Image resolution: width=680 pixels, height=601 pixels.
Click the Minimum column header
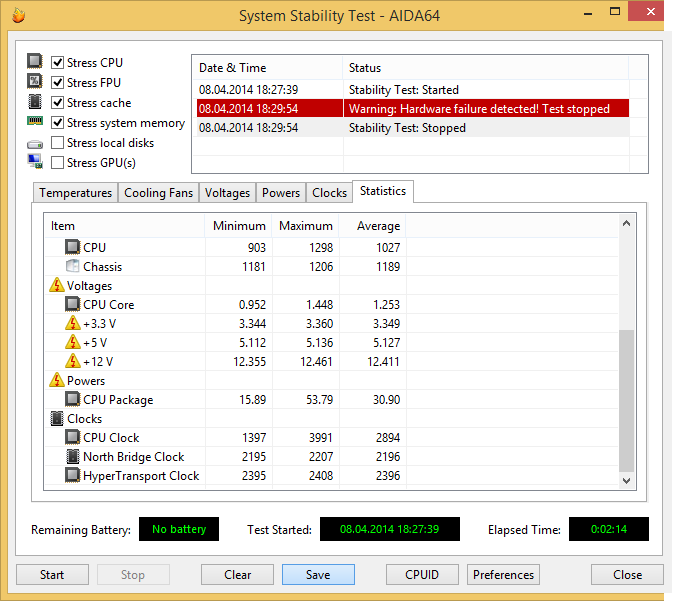[x=238, y=226]
